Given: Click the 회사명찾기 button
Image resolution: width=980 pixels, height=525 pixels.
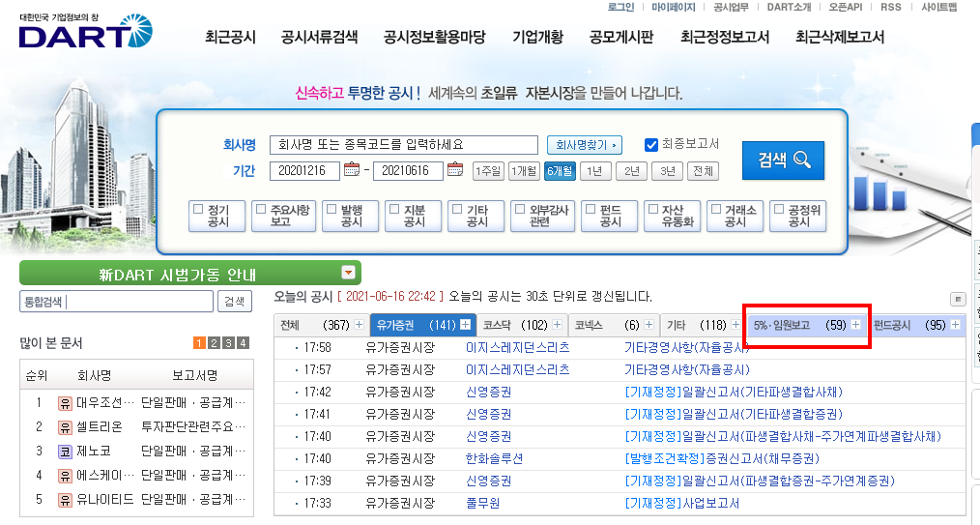Looking at the screenshot, I should tap(585, 145).
